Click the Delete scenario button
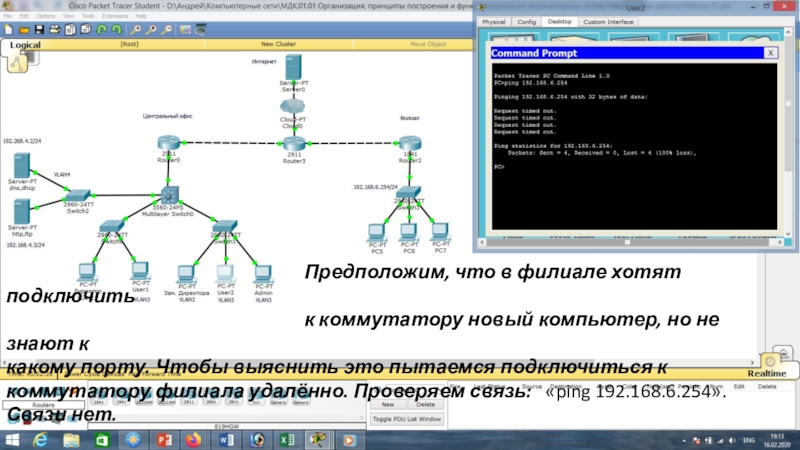Image resolution: width=800 pixels, height=450 pixels. [425, 404]
